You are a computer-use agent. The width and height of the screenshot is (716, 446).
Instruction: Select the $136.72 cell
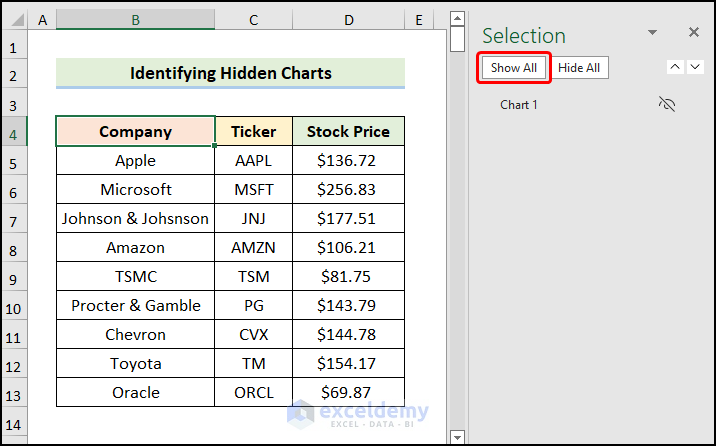tap(348, 160)
